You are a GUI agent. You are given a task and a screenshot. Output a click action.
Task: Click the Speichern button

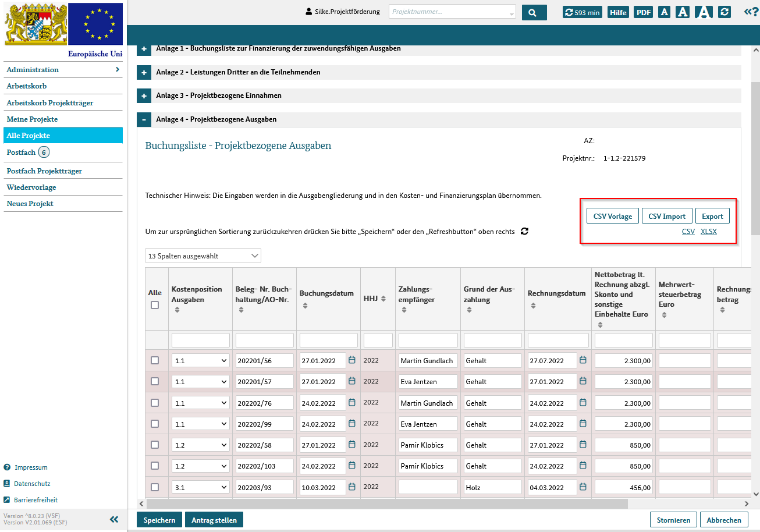pos(159,520)
